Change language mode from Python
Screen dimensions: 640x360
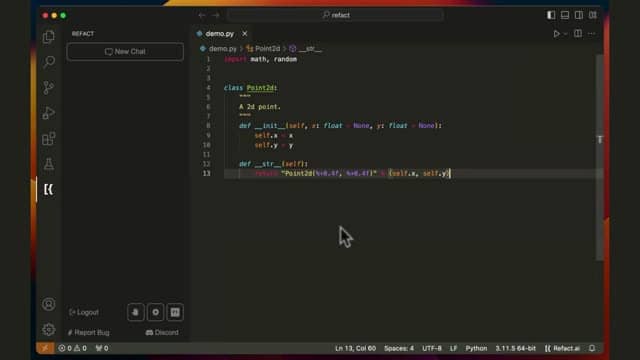click(476, 348)
